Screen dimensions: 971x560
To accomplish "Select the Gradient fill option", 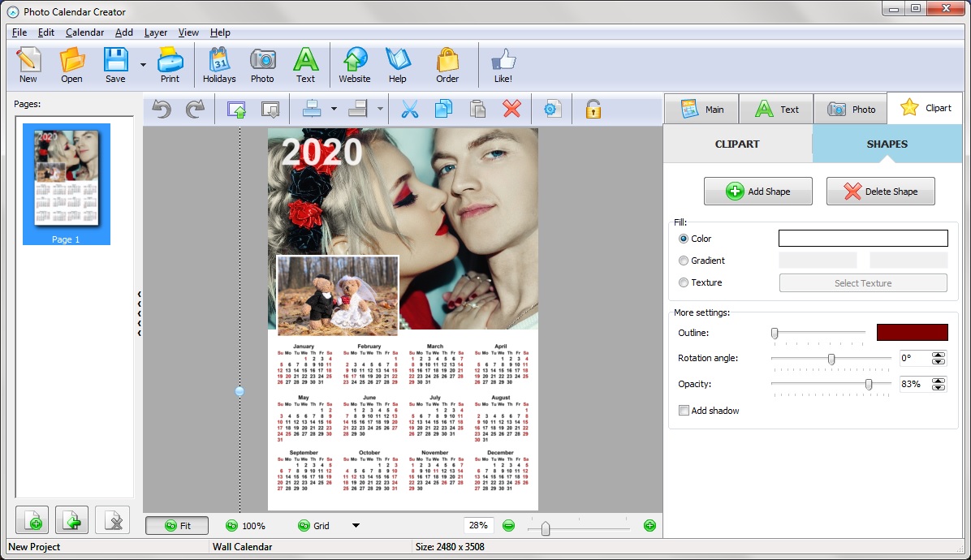I will tap(682, 260).
